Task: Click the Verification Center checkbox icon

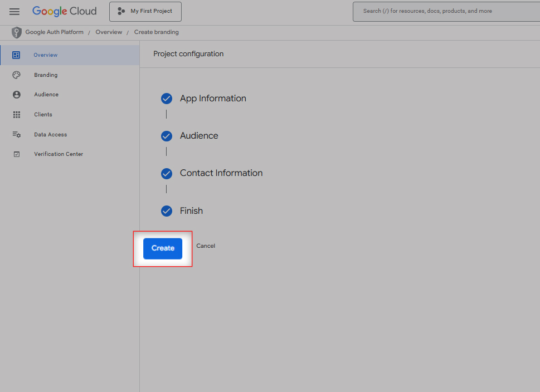Action: coord(16,154)
